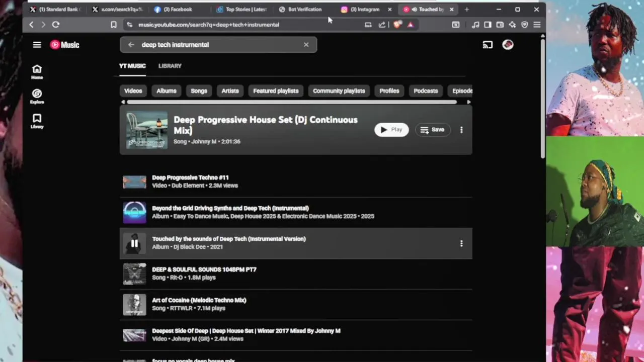
Task: Switch to the x.com search browser tab
Action: (x=118, y=9)
